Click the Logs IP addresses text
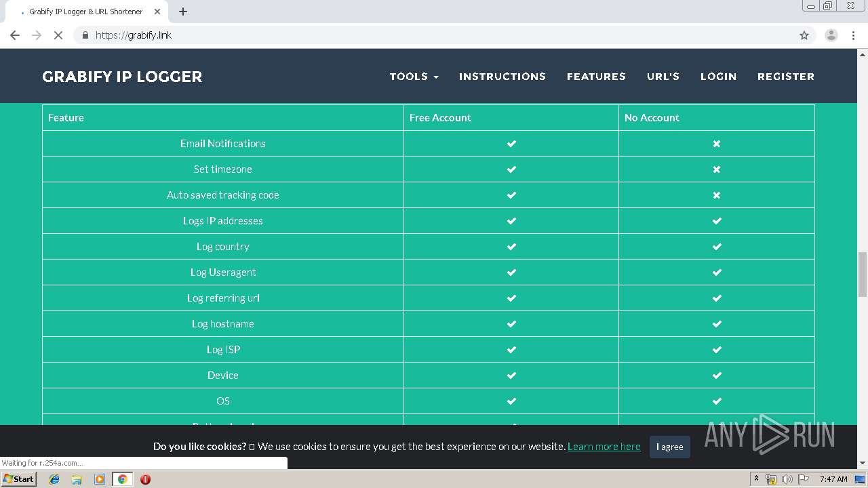Image resolution: width=868 pixels, height=488 pixels. click(223, 221)
